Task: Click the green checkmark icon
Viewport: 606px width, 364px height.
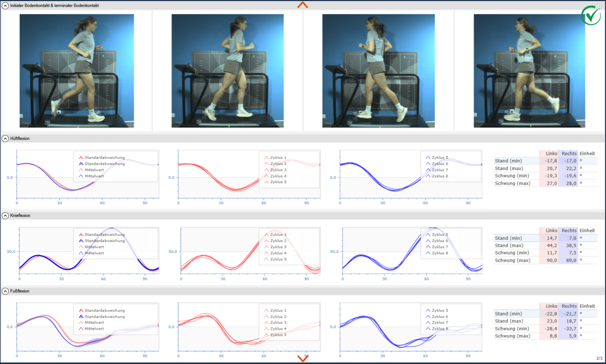Action: 591,15
